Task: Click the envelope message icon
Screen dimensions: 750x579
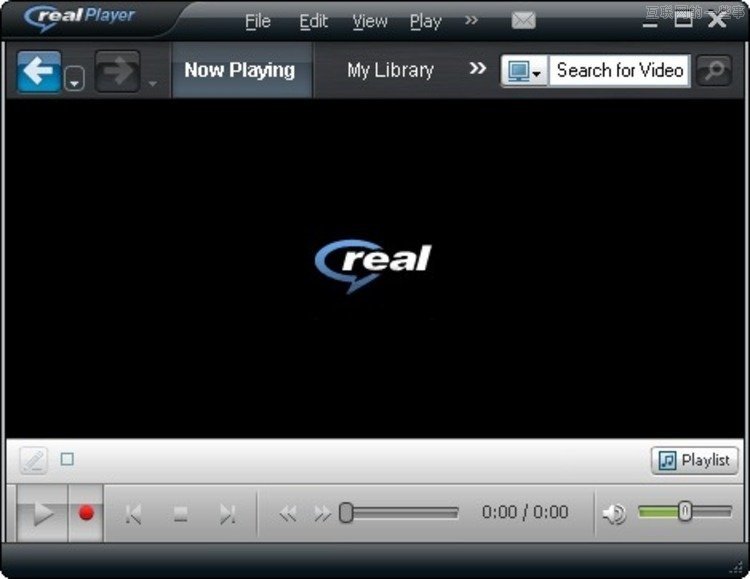Action: click(x=523, y=21)
